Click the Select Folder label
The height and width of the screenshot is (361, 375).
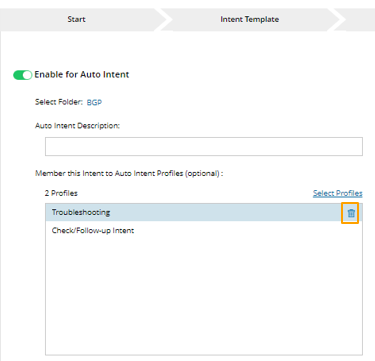[x=59, y=102]
